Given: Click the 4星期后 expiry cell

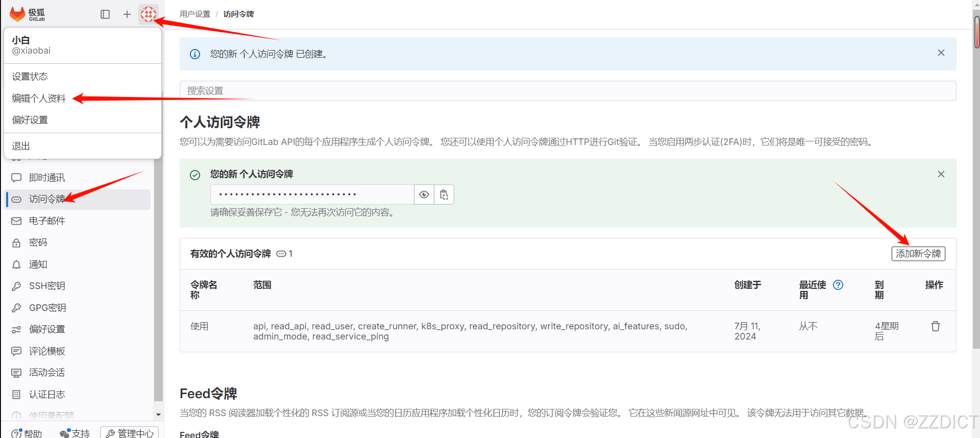Looking at the screenshot, I should (x=887, y=331).
